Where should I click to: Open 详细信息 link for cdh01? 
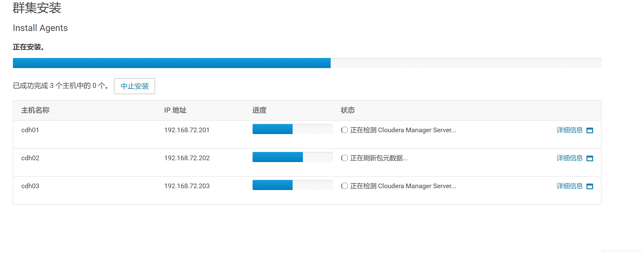click(x=570, y=130)
